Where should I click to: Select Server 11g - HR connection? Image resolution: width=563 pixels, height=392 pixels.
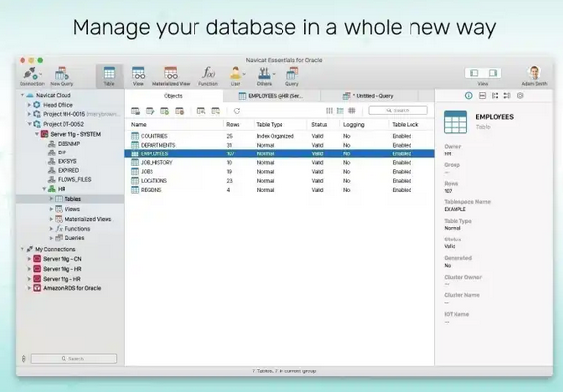57,279
